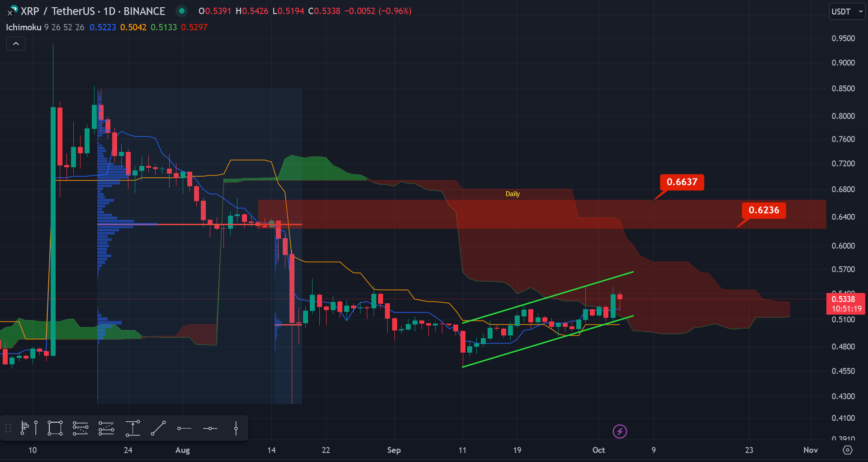This screenshot has width=868, height=462.
Task: Click the low value L0.5194
Action: (289, 11)
